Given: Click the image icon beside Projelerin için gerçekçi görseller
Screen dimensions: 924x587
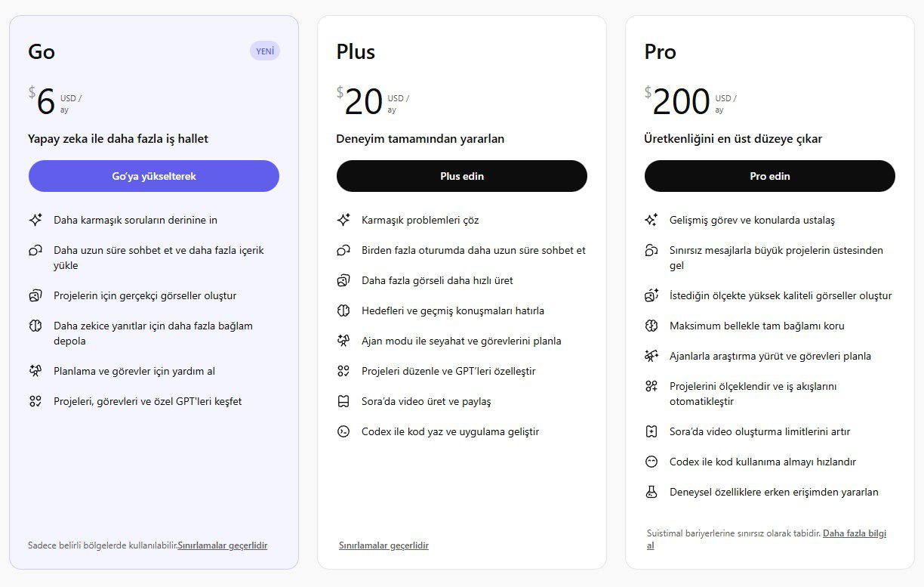Looking at the screenshot, I should tap(35, 295).
